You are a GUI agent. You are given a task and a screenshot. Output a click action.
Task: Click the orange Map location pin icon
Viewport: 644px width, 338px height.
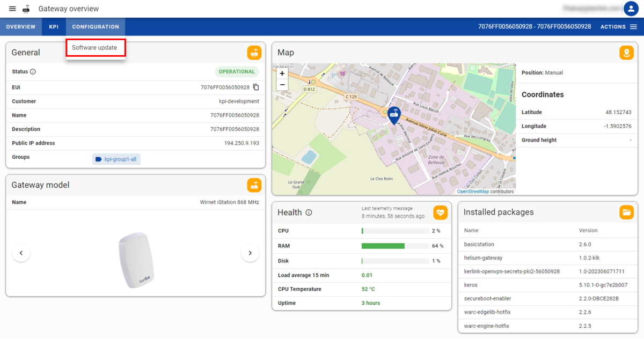626,53
